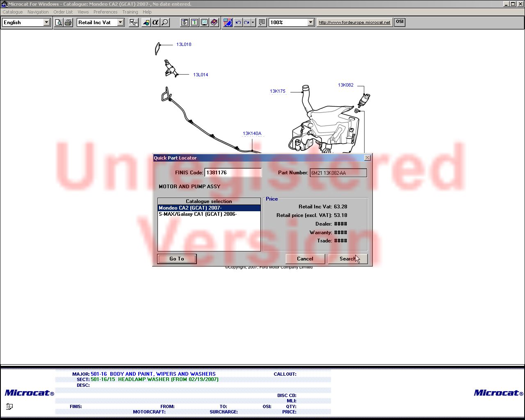Click the small document icon below Microcat logo

[x=9, y=406]
